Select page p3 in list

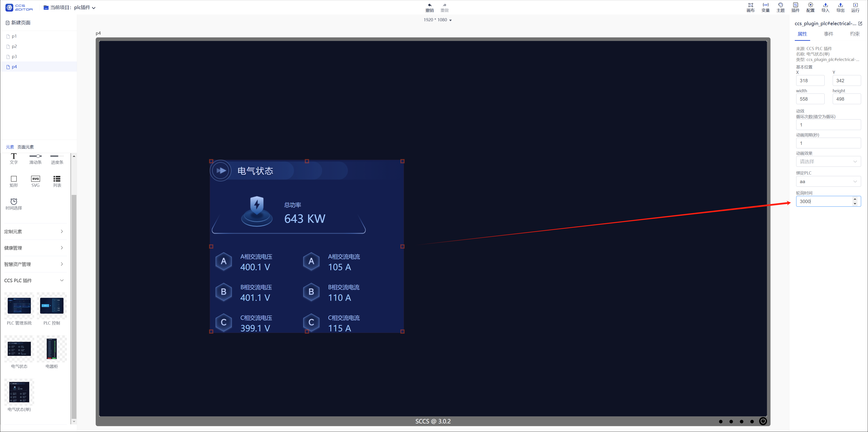[38, 57]
